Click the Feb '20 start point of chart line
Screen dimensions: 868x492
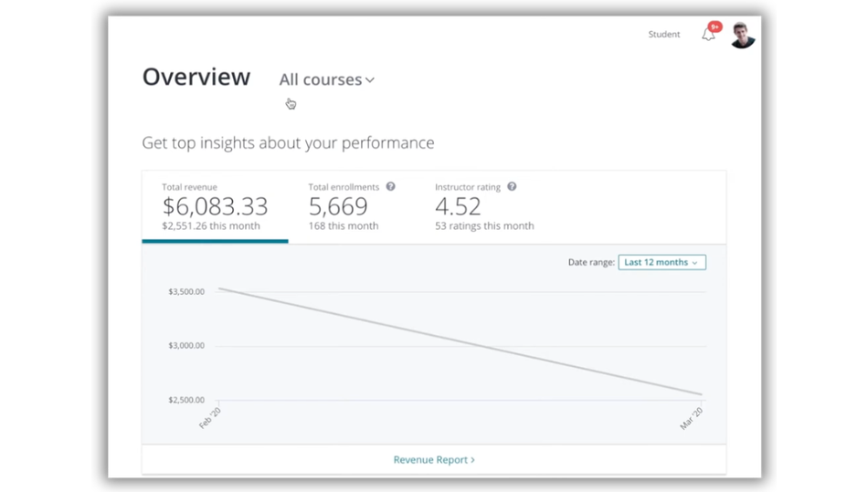click(x=219, y=289)
